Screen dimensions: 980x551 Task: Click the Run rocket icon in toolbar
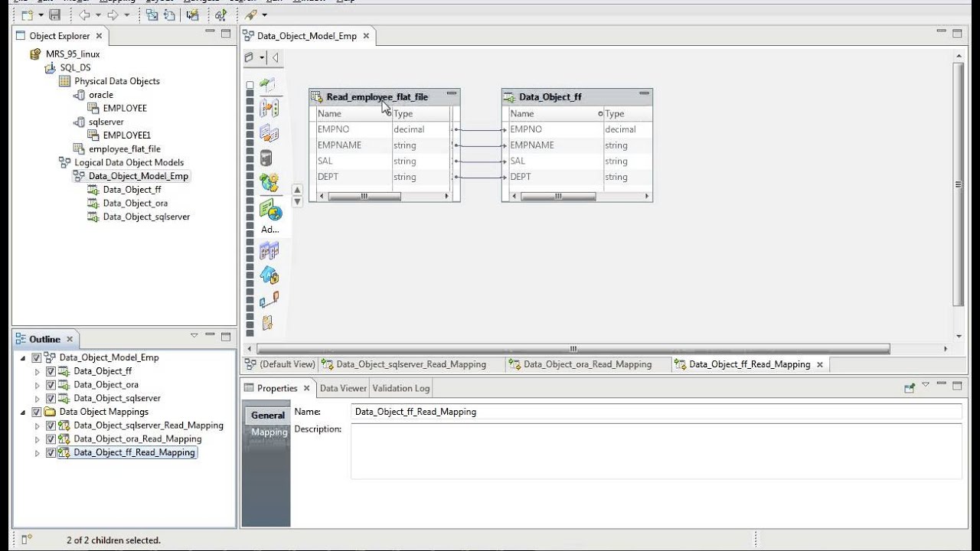250,15
